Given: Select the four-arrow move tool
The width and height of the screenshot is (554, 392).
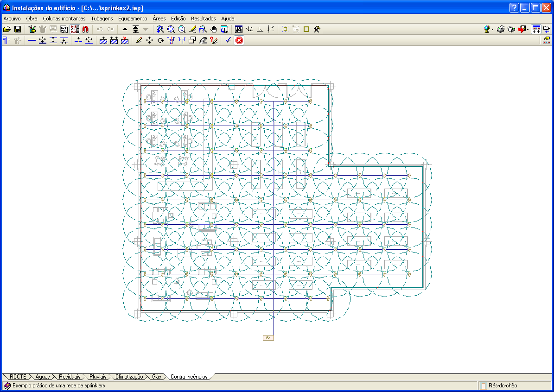Looking at the screenshot, I should 149,40.
